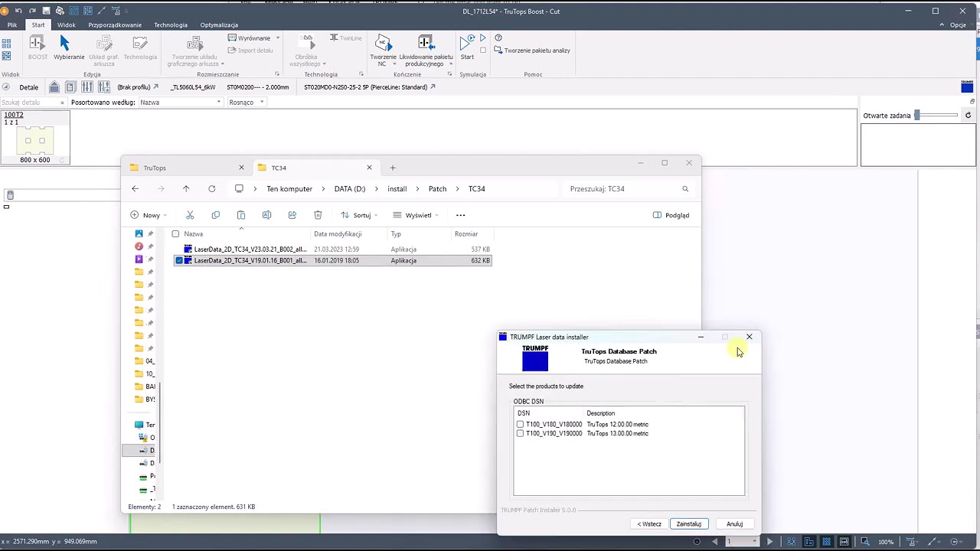
Task: Open the Wyświetl dropdown in Explorer
Action: point(416,215)
